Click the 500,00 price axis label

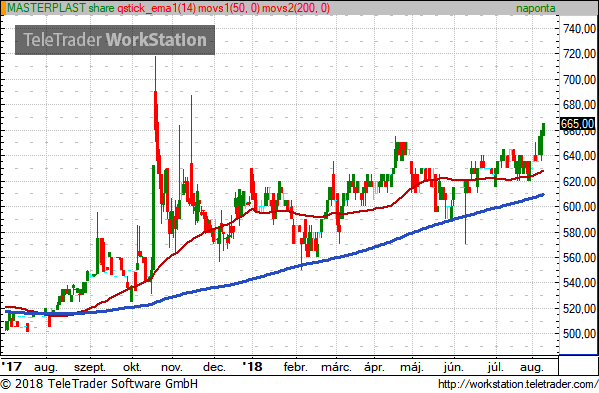[579, 334]
